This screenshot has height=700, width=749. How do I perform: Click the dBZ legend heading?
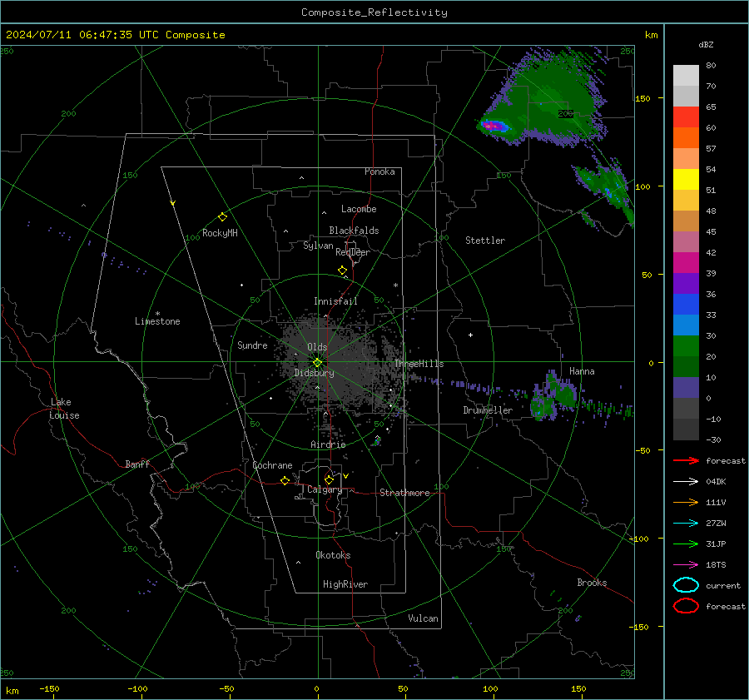coord(706,44)
